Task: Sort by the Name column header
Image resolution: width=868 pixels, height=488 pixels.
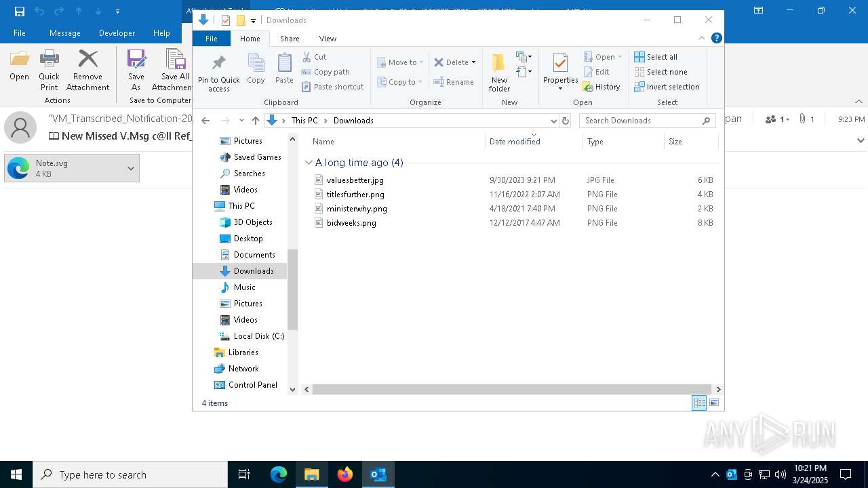Action: 396,142
